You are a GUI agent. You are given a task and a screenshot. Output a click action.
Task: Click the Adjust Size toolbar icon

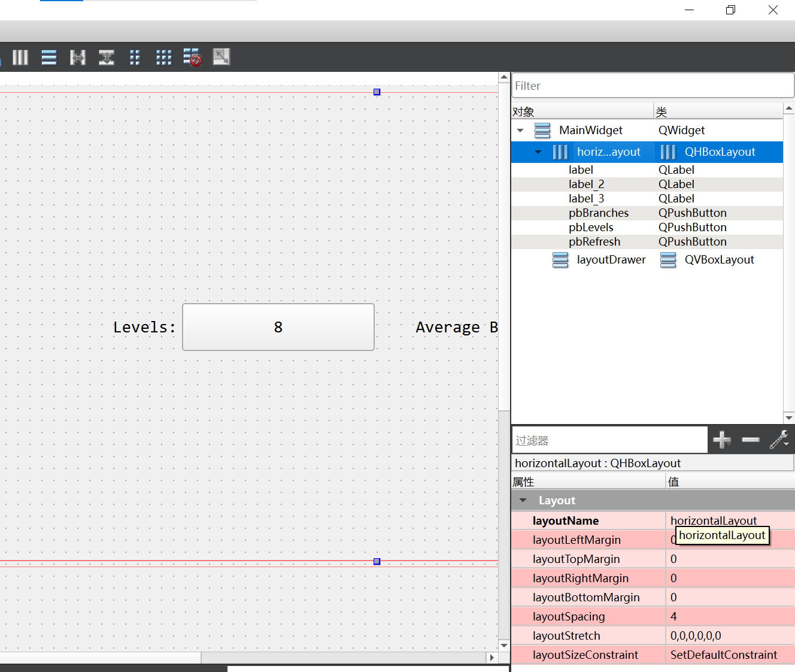point(221,57)
